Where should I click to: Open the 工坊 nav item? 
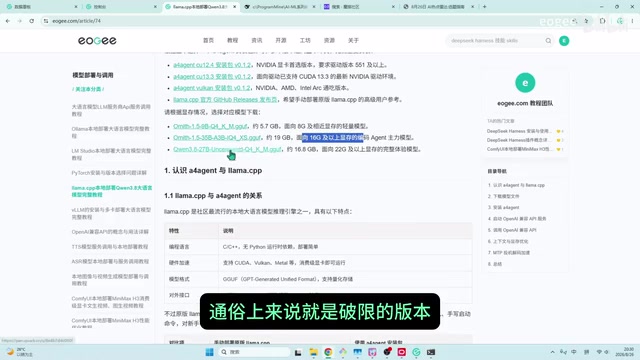305,40
